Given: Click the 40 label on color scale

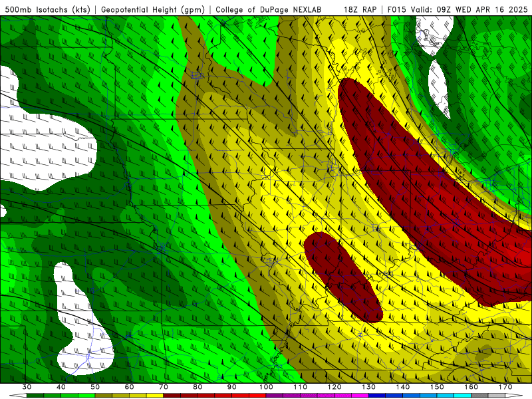Looking at the screenshot, I should [x=61, y=387].
